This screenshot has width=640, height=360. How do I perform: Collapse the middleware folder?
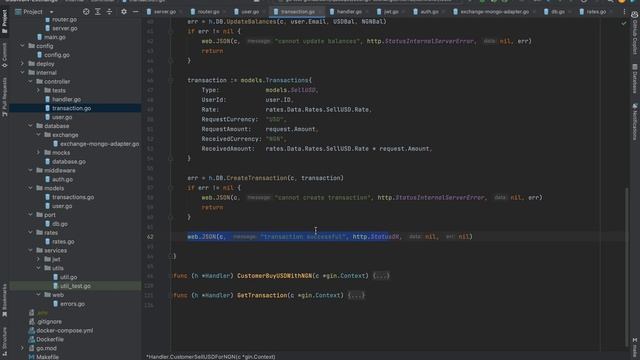point(31,170)
